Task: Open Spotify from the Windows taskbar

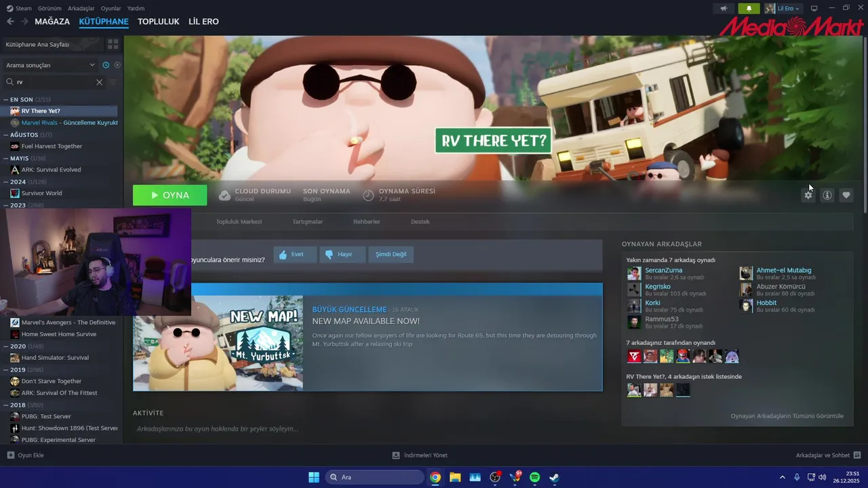Action: coord(534,477)
